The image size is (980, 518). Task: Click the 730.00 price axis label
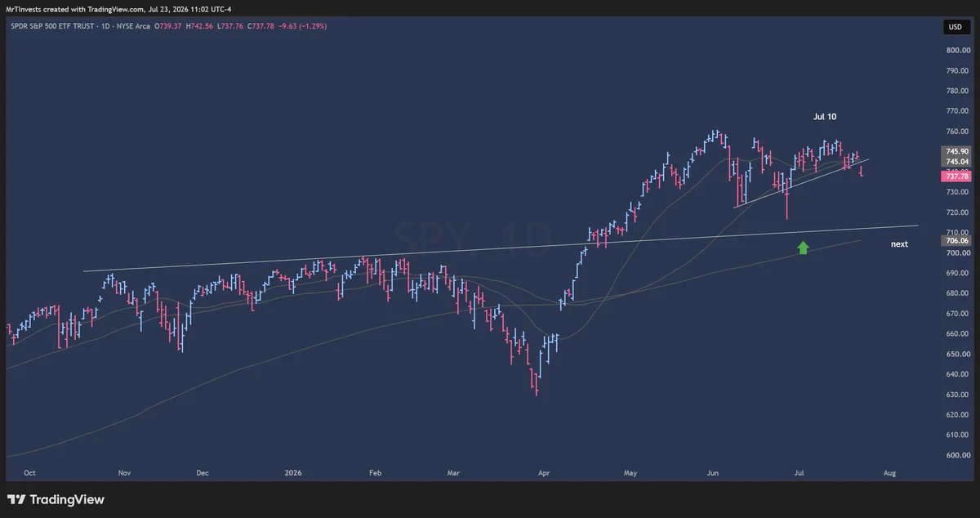coord(958,192)
